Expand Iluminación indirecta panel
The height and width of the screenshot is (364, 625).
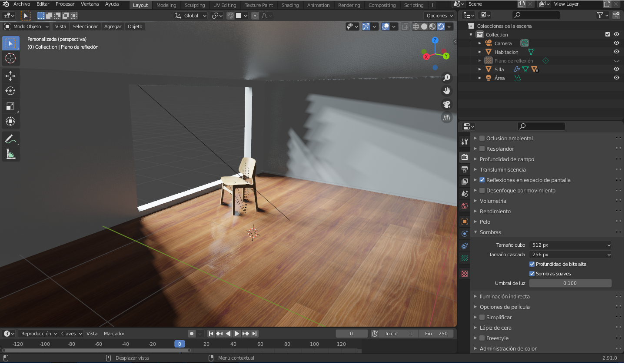[504, 296]
